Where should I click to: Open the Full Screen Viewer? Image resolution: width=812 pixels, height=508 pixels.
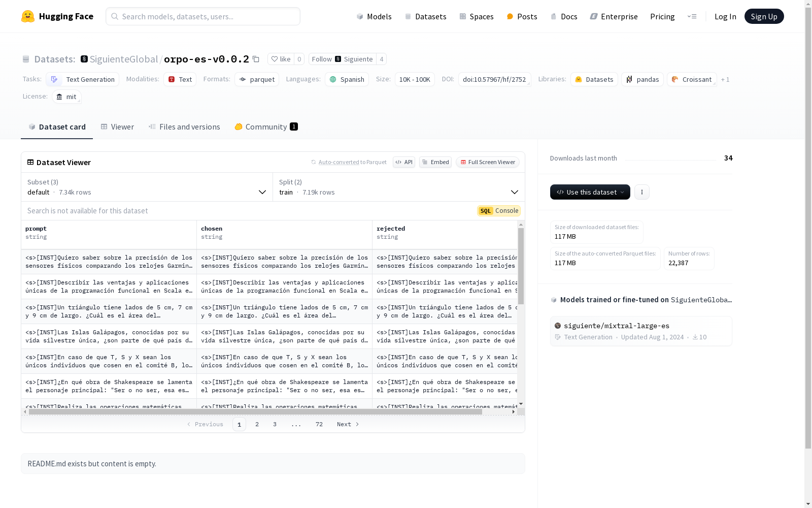pos(488,162)
